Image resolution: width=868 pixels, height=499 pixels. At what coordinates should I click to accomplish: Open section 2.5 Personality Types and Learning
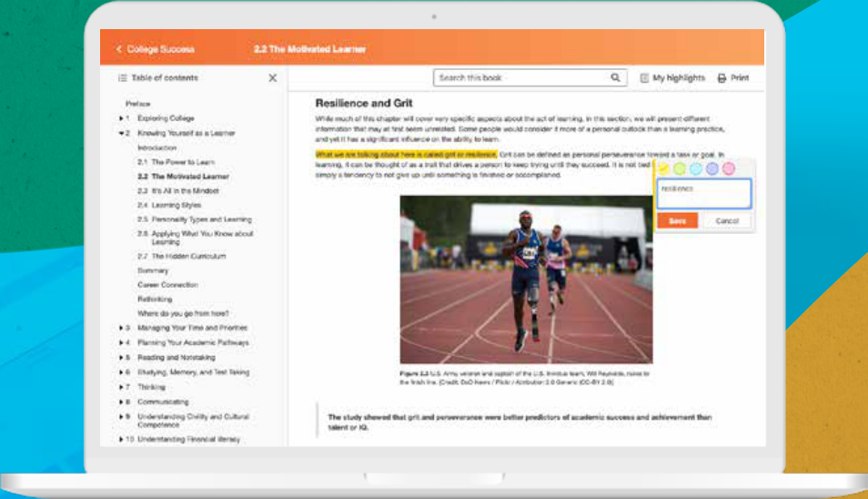[195, 219]
